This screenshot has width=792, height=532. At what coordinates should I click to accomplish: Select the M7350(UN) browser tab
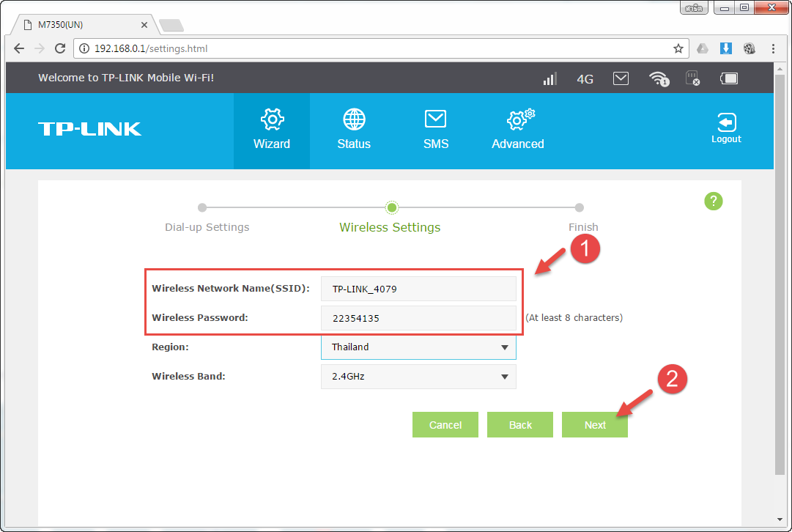tap(84, 25)
